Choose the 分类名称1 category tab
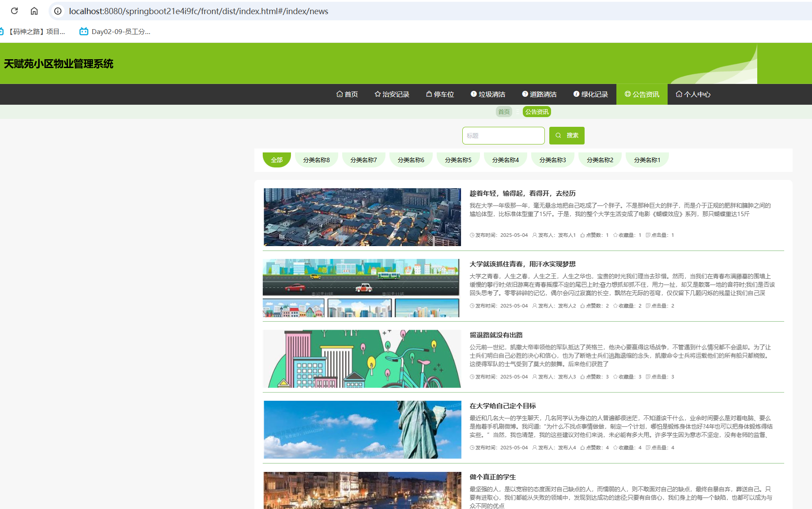 pos(647,160)
